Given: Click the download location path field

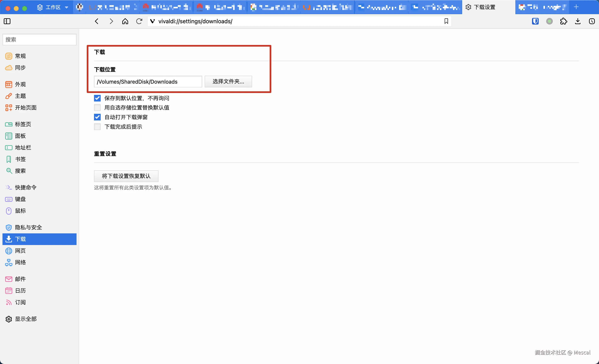Looking at the screenshot, I should pyautogui.click(x=148, y=82).
